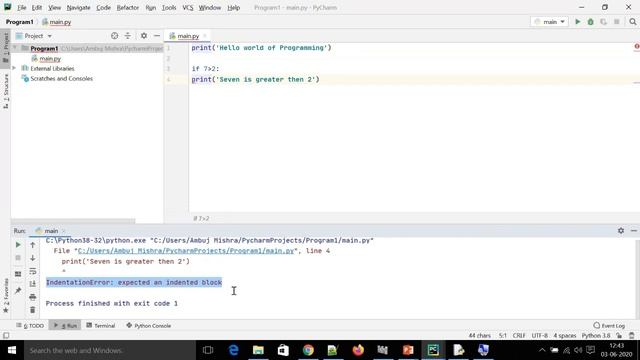Click the 5:1 cursor position indicator

coord(502,336)
